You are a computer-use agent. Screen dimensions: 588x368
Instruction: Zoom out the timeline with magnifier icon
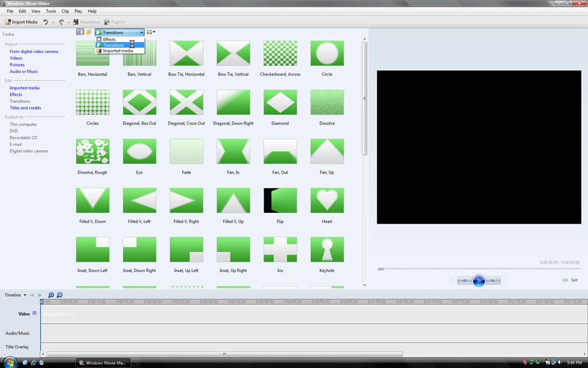59,295
